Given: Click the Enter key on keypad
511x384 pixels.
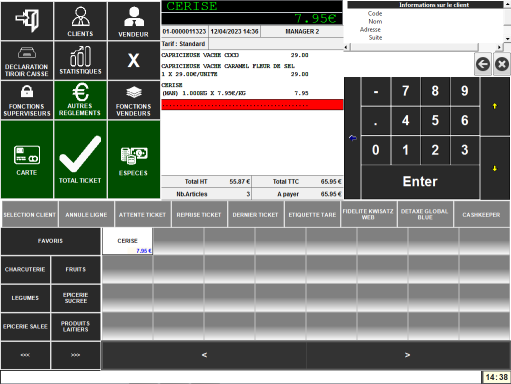Looking at the screenshot, I should (420, 182).
